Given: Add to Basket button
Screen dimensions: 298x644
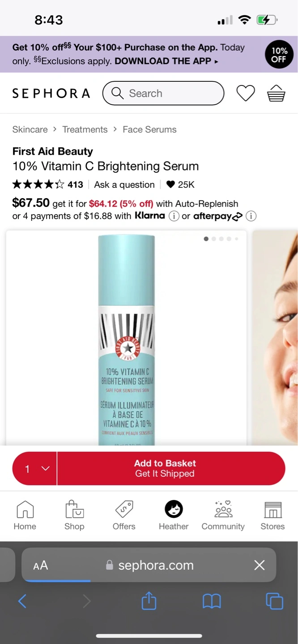Looking at the screenshot, I should point(171,468).
